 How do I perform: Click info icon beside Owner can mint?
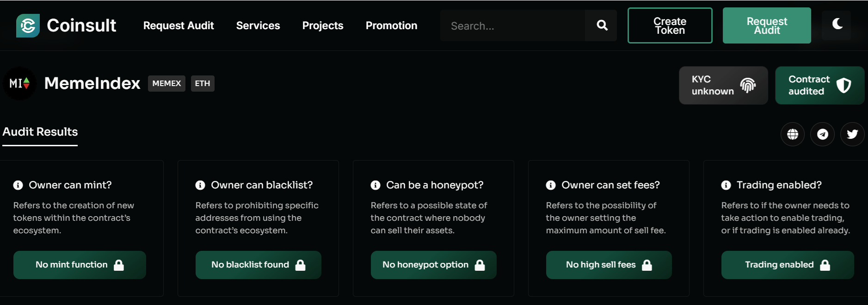18,185
